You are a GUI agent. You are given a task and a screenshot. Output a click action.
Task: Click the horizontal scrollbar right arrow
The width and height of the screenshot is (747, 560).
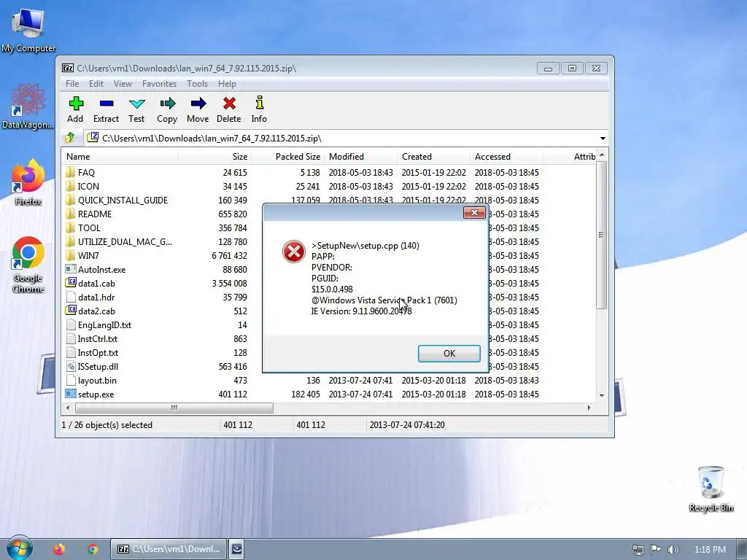pyautogui.click(x=589, y=408)
